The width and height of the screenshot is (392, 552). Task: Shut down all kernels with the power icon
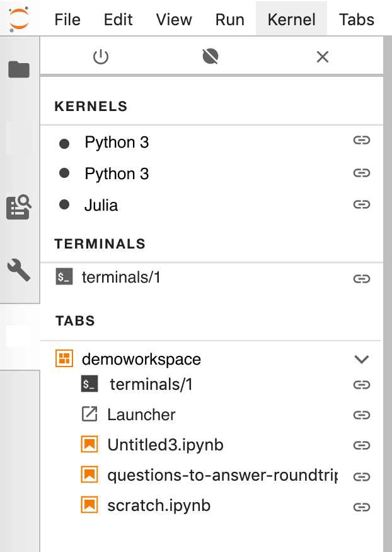[101, 56]
